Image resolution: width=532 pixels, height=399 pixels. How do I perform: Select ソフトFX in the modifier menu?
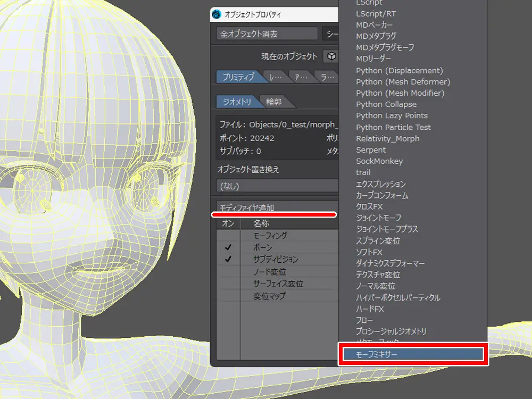tap(369, 252)
